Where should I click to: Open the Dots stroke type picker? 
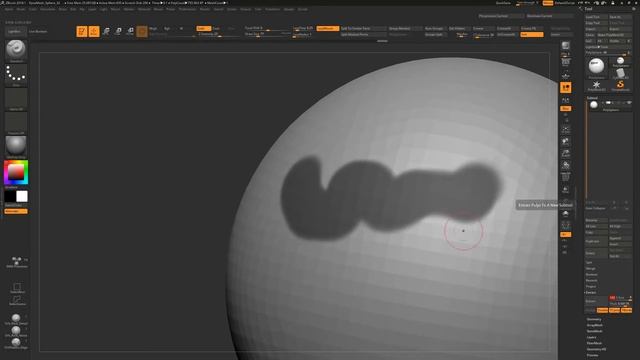pyautogui.click(x=16, y=75)
